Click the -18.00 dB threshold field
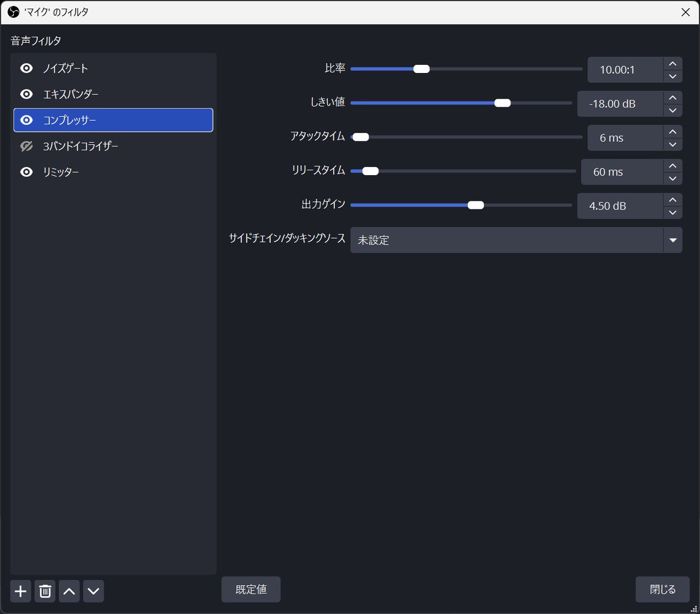 tap(620, 104)
